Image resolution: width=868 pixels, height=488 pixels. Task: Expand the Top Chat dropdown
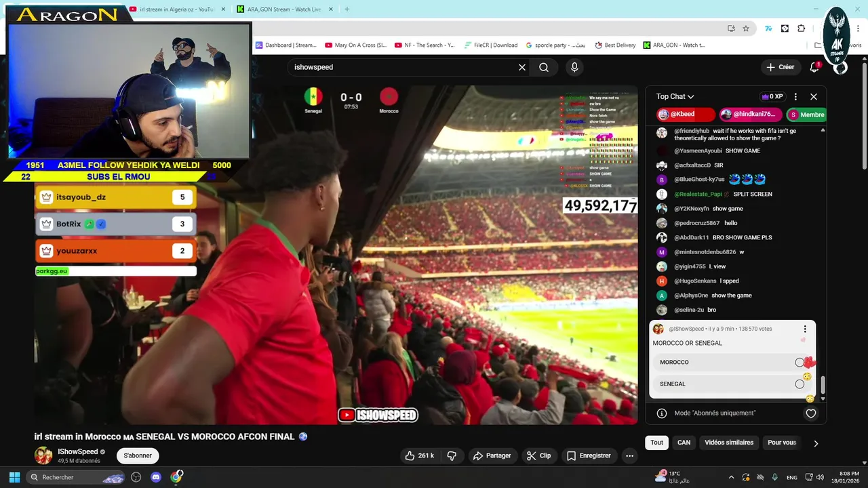pyautogui.click(x=675, y=96)
